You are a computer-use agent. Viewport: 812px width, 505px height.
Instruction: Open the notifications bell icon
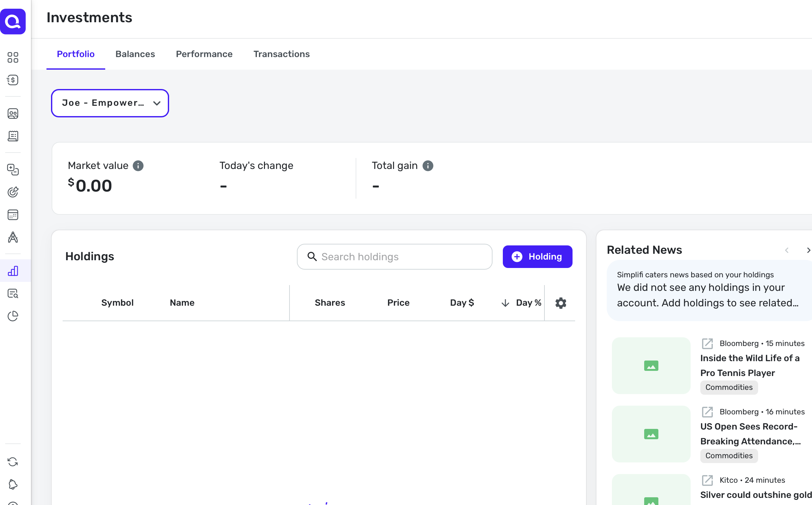tap(13, 484)
